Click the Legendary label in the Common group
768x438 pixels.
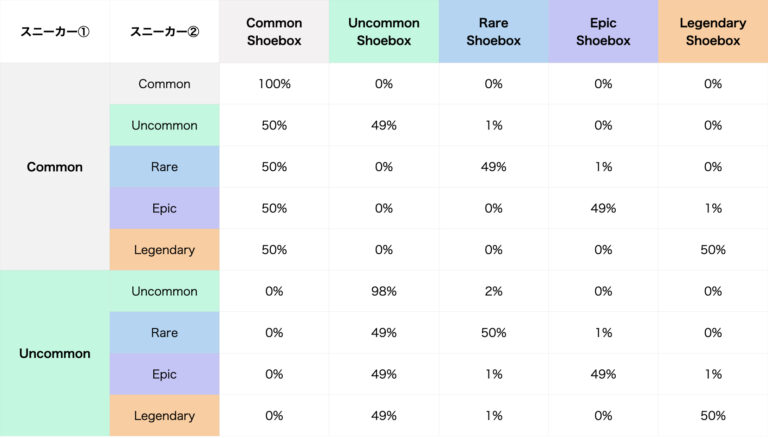click(x=165, y=250)
